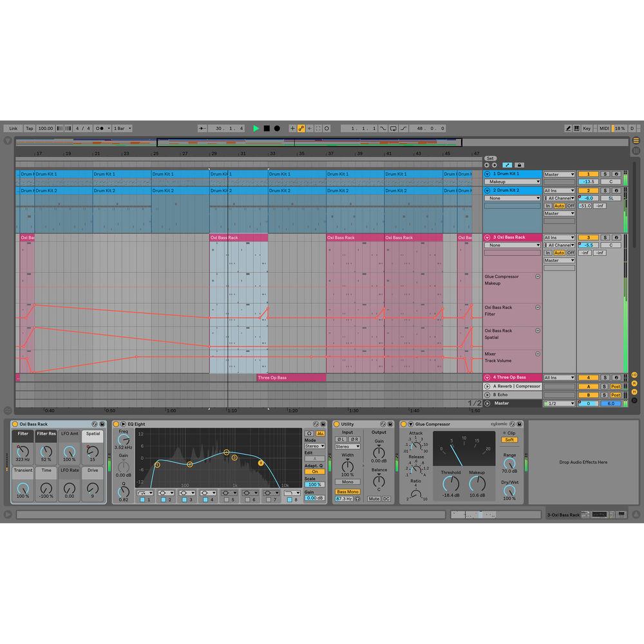The height and width of the screenshot is (644, 644).
Task: Click the hot-swap preset icon on Glue Compressor
Action: (x=511, y=422)
